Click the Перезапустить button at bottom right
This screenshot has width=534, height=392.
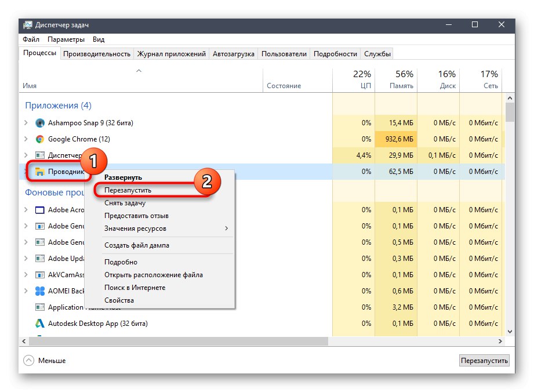[484, 361]
